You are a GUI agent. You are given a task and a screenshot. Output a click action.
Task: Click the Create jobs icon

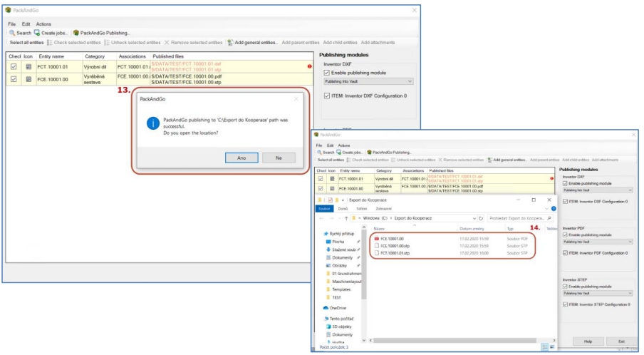point(38,33)
